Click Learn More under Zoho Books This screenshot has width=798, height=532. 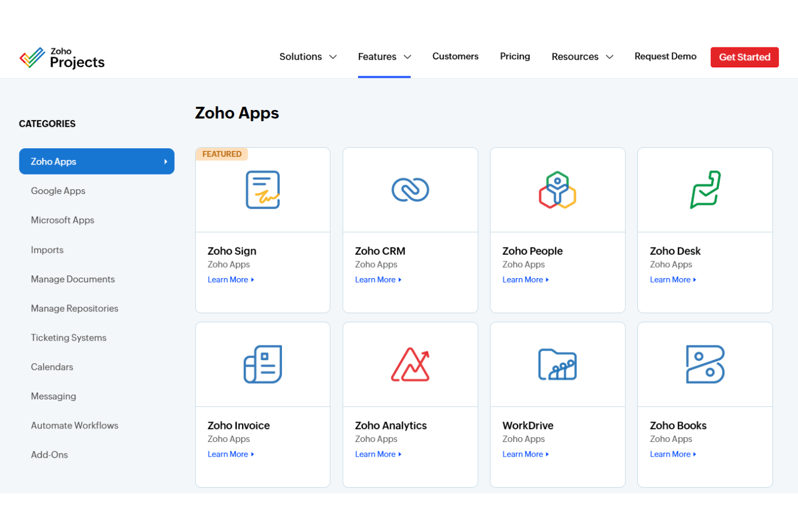[673, 454]
